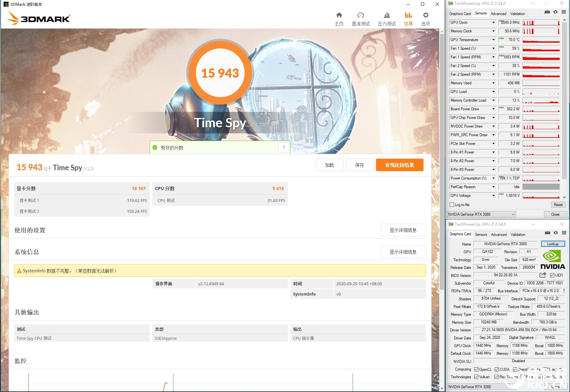Click the GPU-Z Sensors refresh icon

pyautogui.click(x=555, y=12)
